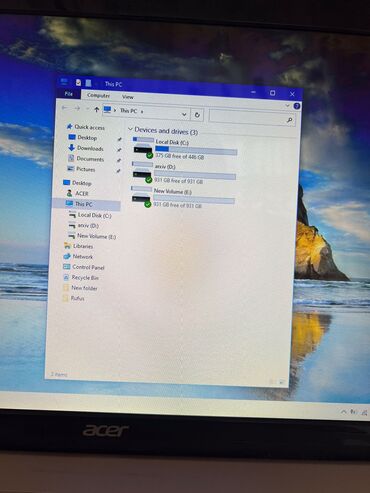Click the New Volume (E:) usage bar
370x493 pixels.
[194, 200]
